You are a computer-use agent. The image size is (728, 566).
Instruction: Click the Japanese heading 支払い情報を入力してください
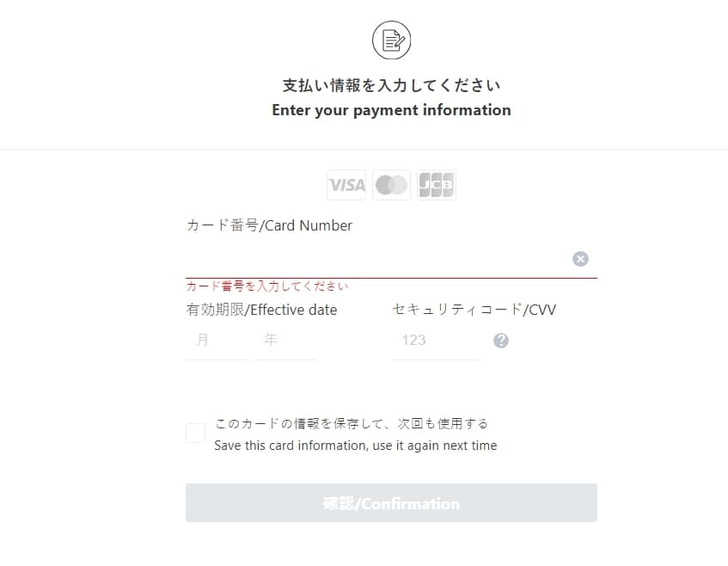coord(391,85)
